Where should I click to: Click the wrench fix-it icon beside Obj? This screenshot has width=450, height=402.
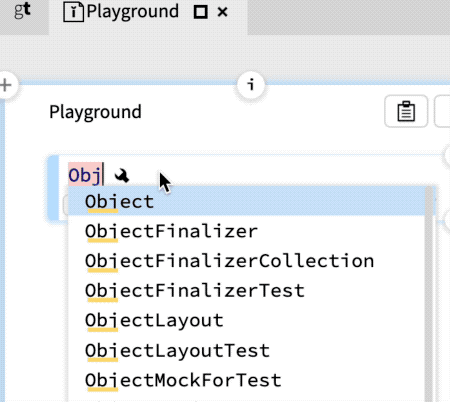(121, 175)
